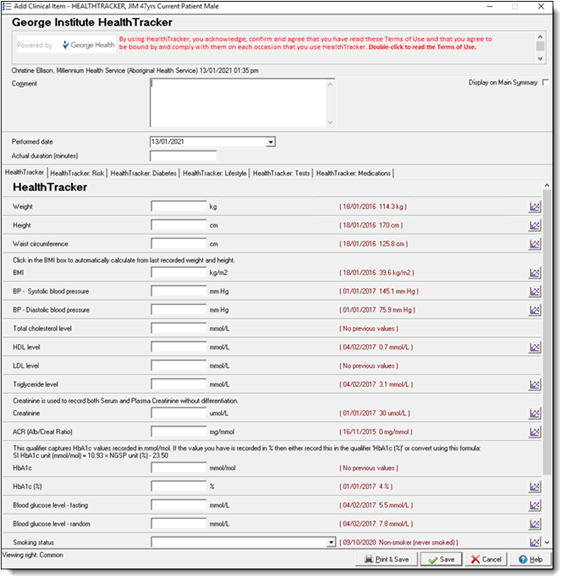This screenshot has width=567, height=583.
Task: Click the Creatinine input field
Action: [x=178, y=413]
